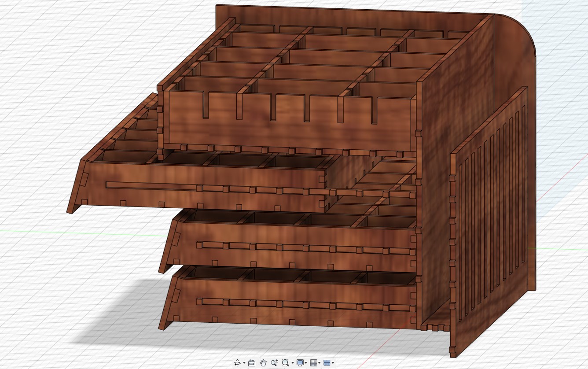Click the Viewports layout icon
Image resolution: width=588 pixels, height=369 pixels.
(x=327, y=363)
